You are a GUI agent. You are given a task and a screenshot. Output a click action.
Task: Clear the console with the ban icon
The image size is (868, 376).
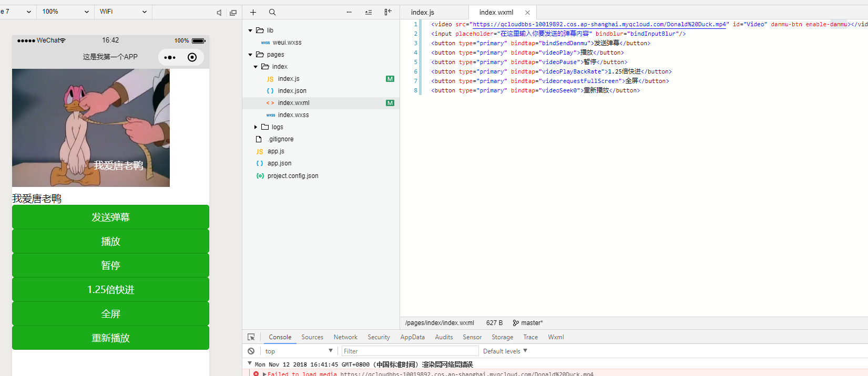(x=251, y=351)
